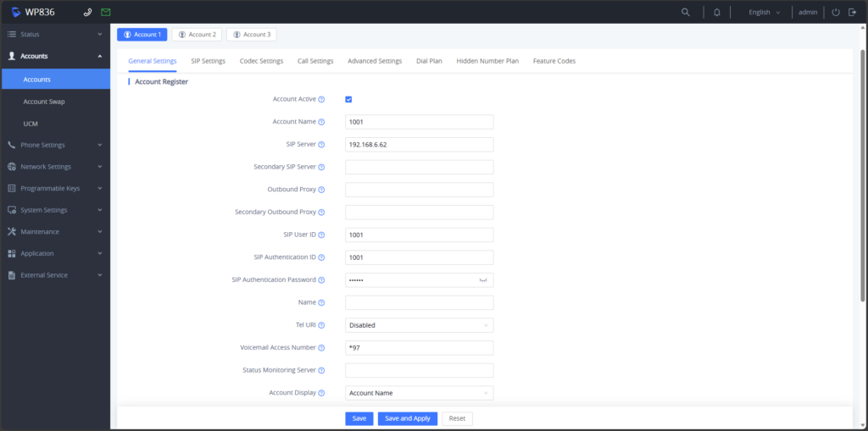Image resolution: width=868 pixels, height=431 pixels.
Task: Click the search magnifier icon
Action: point(685,12)
